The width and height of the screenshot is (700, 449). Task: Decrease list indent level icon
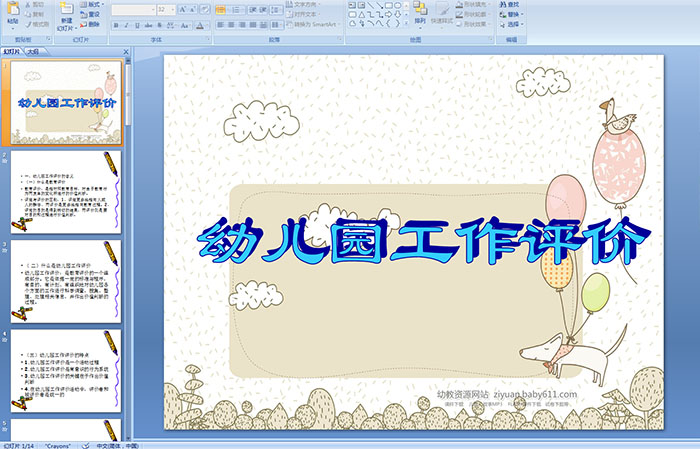[x=253, y=10]
